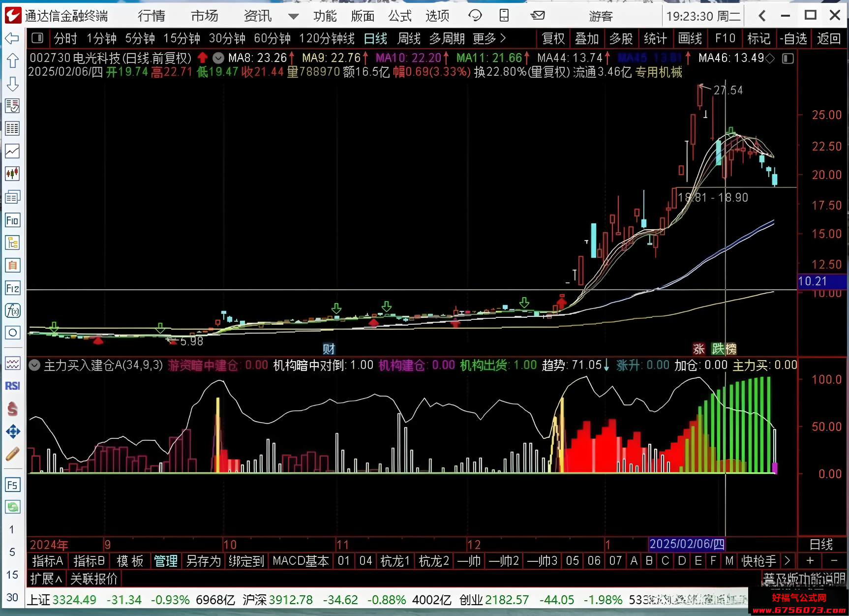Click the 复权 button

click(553, 38)
